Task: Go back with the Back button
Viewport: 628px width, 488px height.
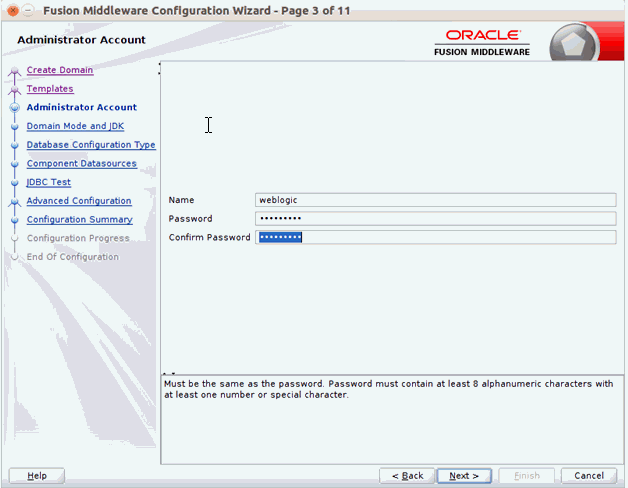Action: (x=407, y=476)
